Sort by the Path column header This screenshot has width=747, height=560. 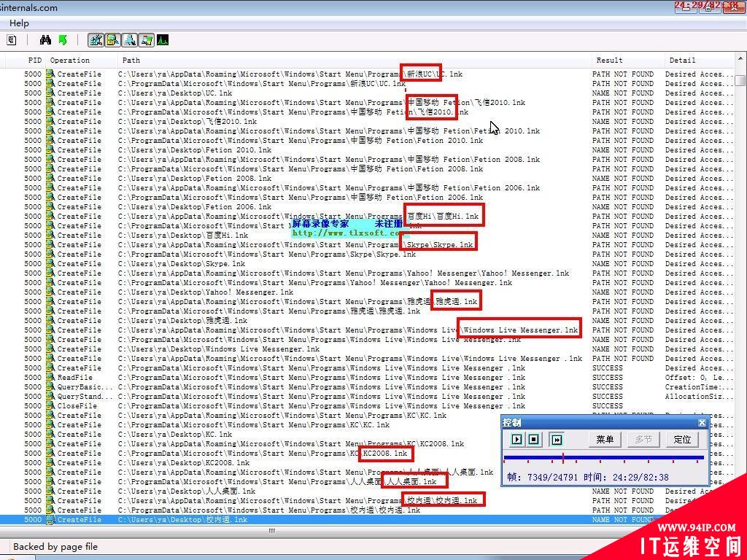point(131,60)
